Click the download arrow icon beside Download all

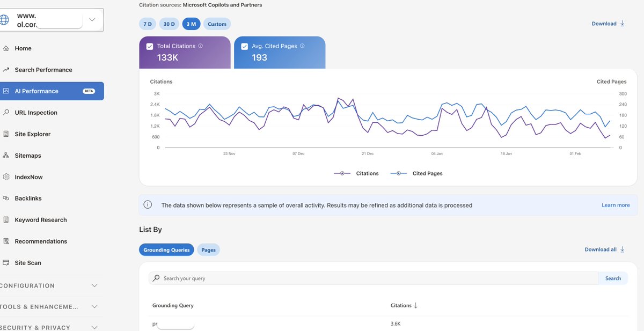(623, 249)
